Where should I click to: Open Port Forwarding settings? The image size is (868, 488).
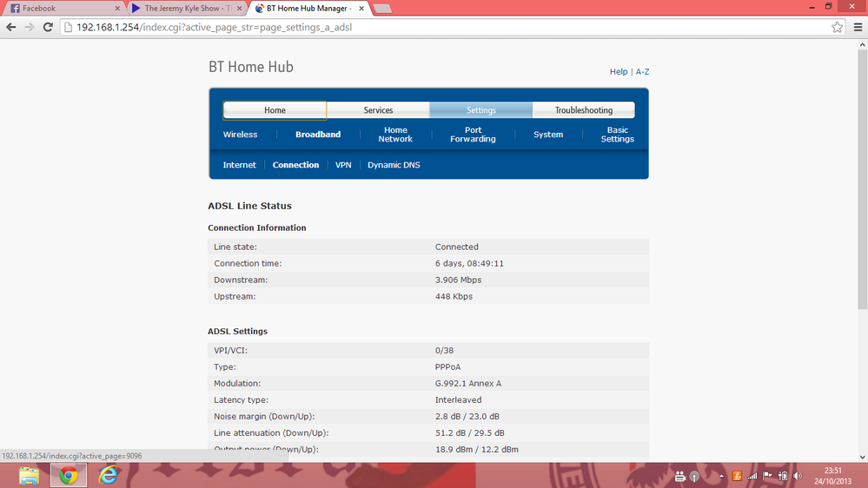point(473,135)
